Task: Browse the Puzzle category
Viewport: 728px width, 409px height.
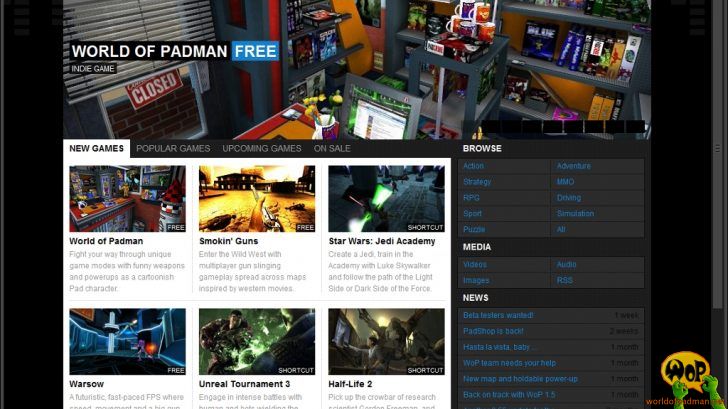Action: [474, 229]
